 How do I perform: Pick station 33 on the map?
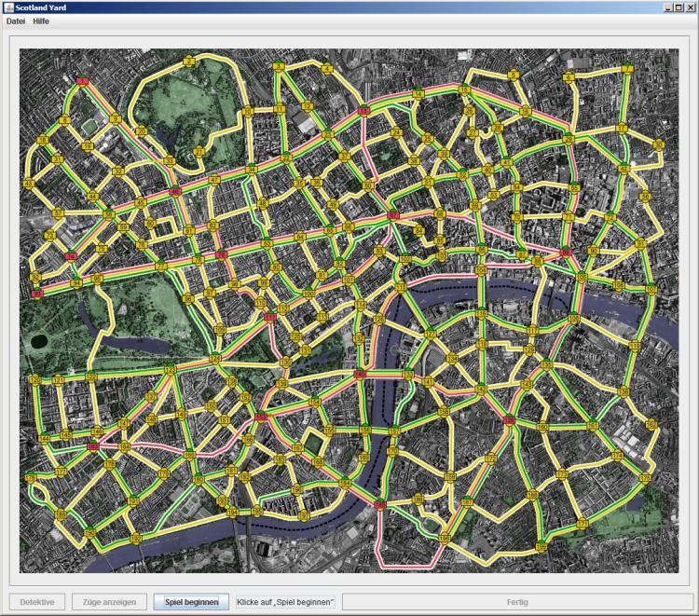coord(169,161)
